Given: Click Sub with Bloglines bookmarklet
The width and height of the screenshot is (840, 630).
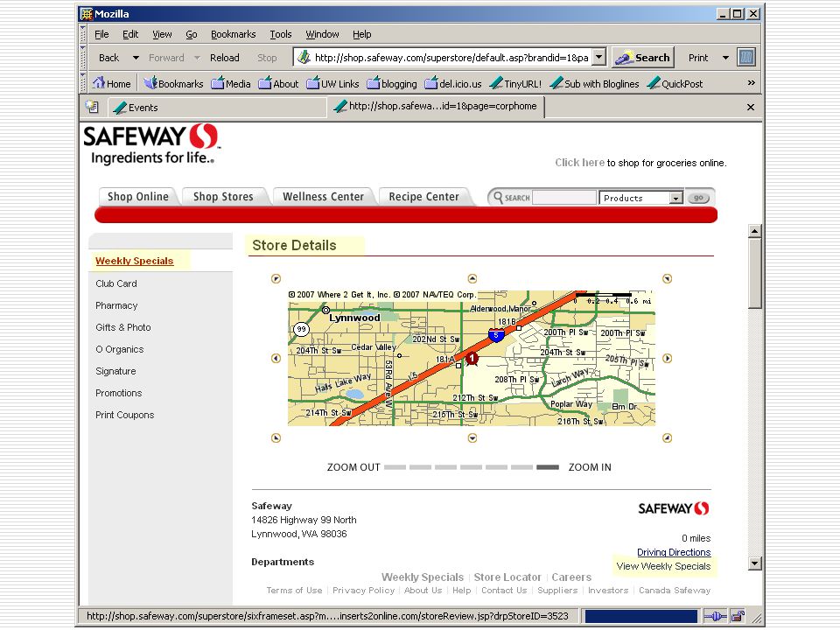Looking at the screenshot, I should (595, 84).
